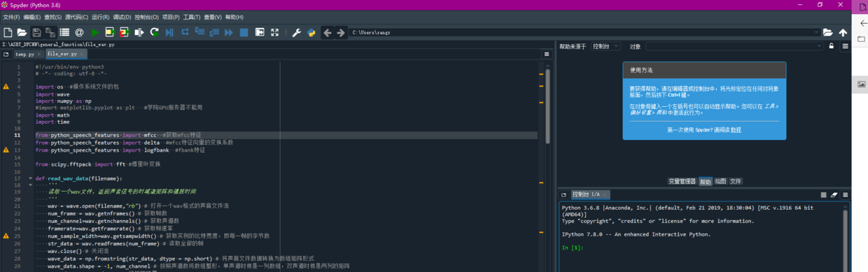Maximize current pane icon
The width and height of the screenshot is (868, 272).
pyautogui.click(x=260, y=32)
